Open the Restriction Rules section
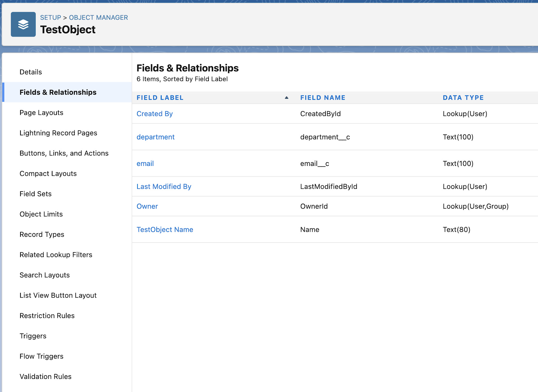 (x=47, y=315)
